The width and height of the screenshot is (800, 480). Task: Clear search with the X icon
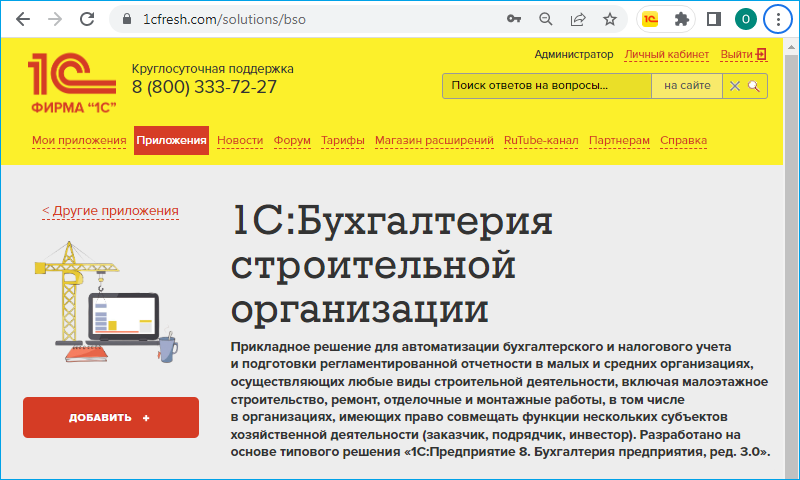coord(735,86)
